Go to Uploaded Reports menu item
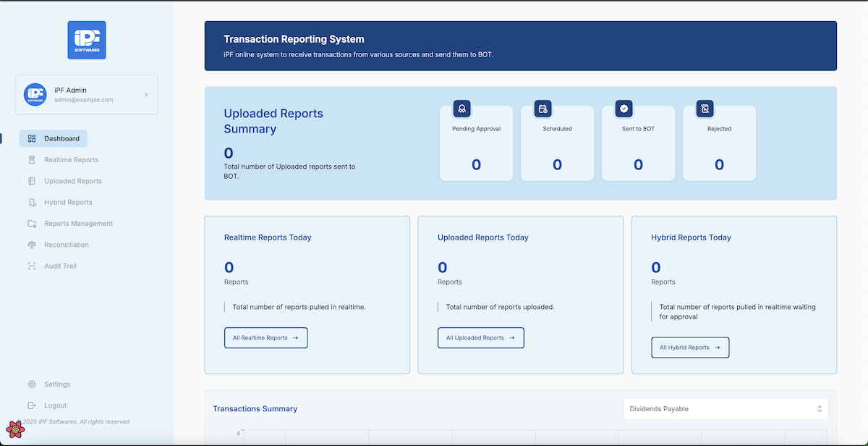The image size is (868, 446). pos(72,181)
